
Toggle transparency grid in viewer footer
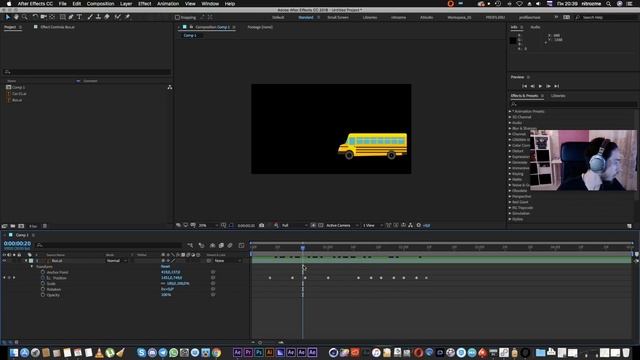click(321, 225)
